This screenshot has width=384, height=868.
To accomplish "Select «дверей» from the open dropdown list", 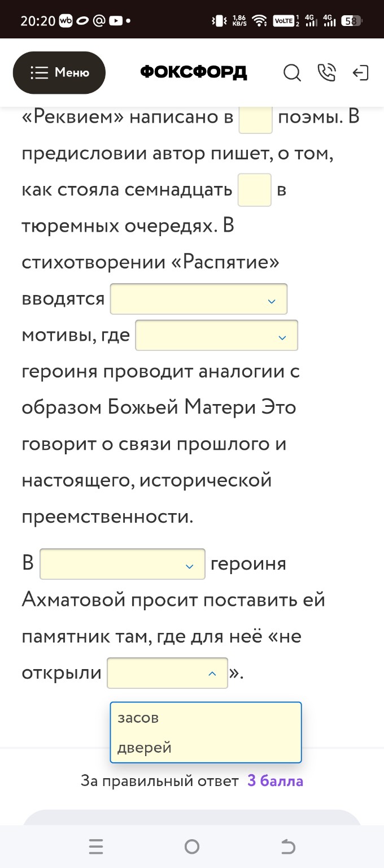I will point(143,747).
